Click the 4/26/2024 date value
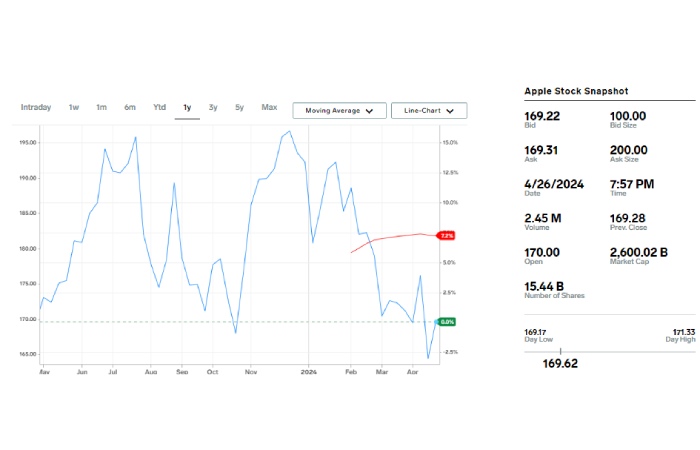 tap(554, 184)
